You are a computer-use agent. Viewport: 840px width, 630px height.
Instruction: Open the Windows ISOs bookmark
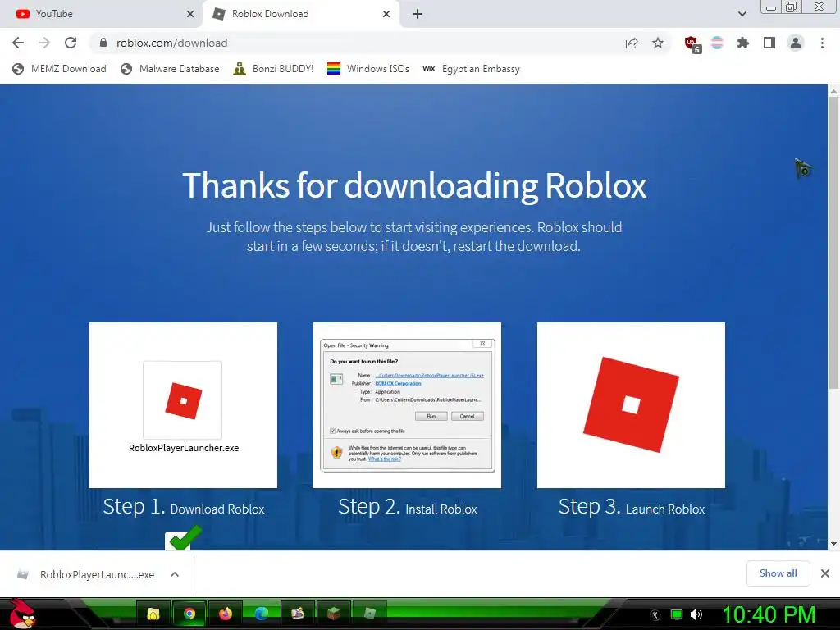[368, 69]
